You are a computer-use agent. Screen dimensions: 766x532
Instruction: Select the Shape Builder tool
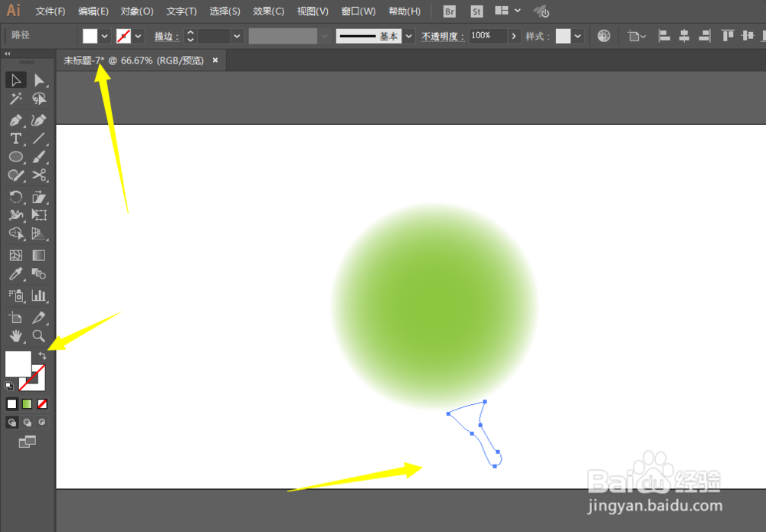15,233
